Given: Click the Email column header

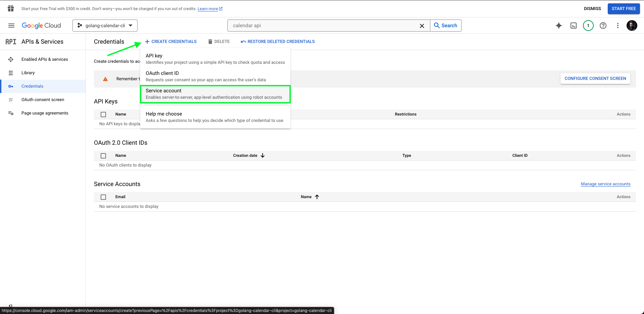Looking at the screenshot, I should [x=120, y=197].
